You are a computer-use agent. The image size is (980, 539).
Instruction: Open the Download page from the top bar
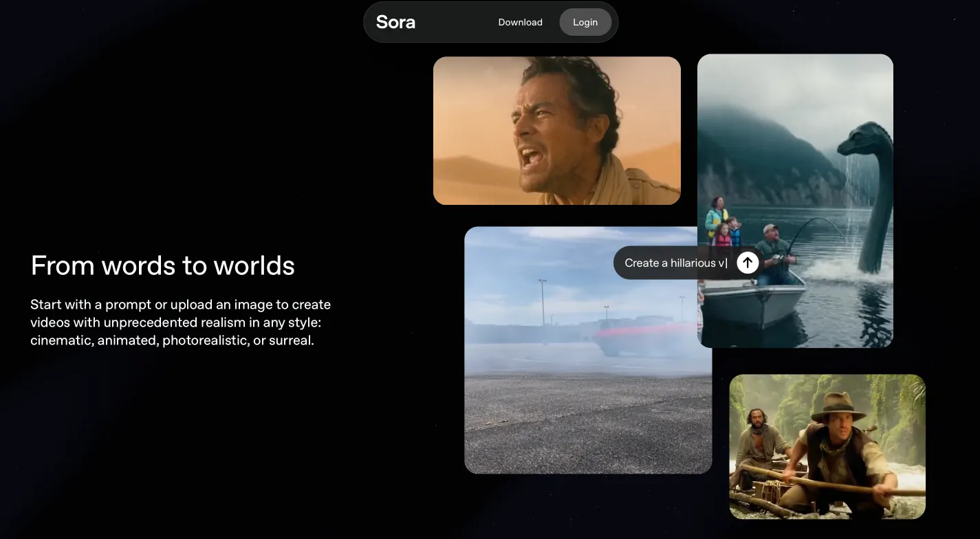point(520,22)
